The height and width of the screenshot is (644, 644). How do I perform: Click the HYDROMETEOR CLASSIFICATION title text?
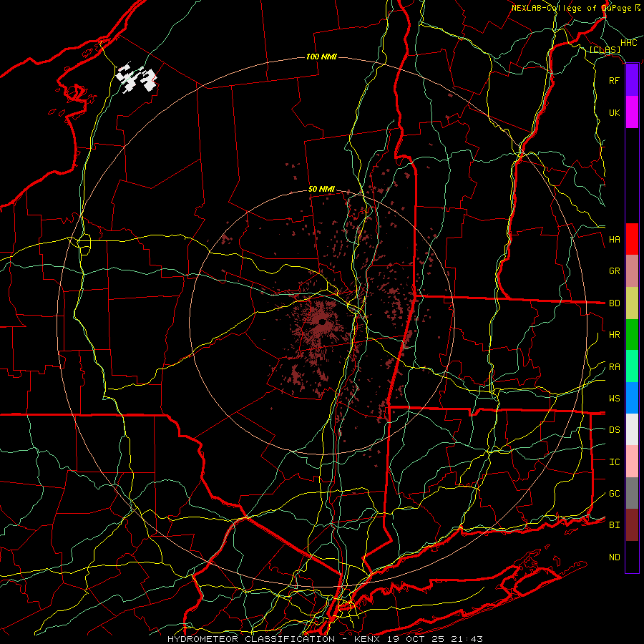click(x=251, y=639)
